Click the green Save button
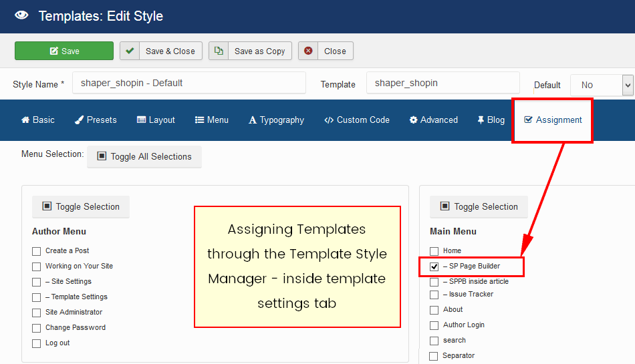The image size is (635, 364). [x=64, y=51]
